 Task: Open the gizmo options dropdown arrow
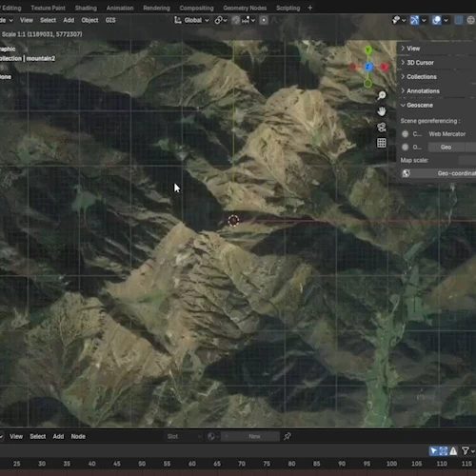pos(424,21)
